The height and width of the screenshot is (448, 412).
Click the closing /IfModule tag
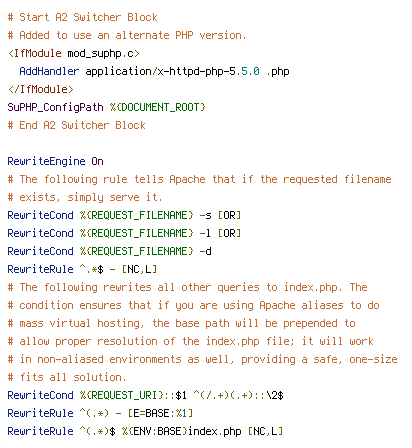[40, 89]
